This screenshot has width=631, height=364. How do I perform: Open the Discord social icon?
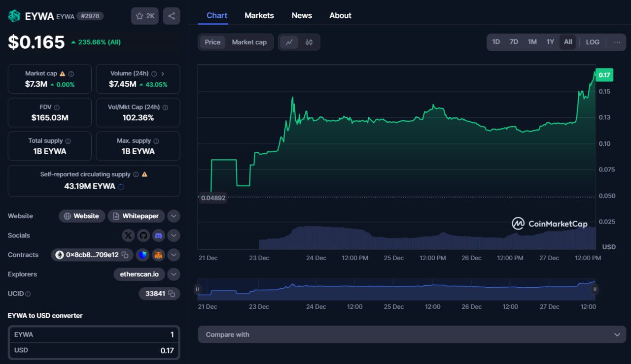pyautogui.click(x=158, y=235)
